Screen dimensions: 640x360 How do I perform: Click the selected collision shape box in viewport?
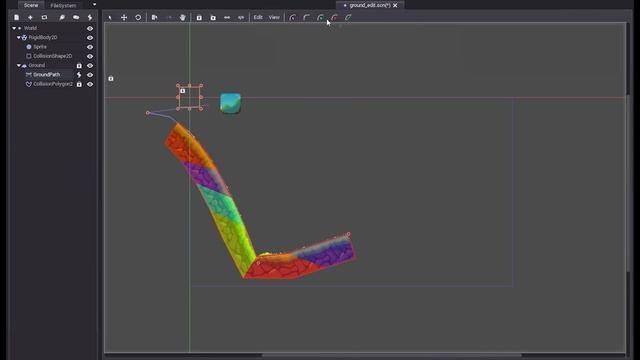point(189,97)
